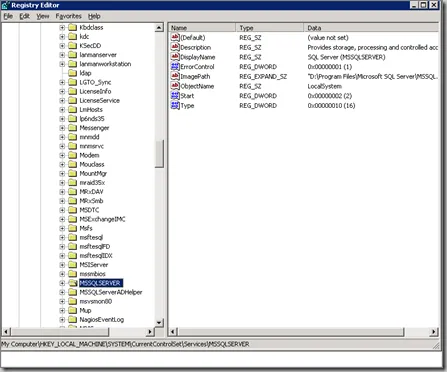Click the tree pane vertical scrollbar thumb
The height and width of the screenshot is (372, 447).
coord(159,153)
